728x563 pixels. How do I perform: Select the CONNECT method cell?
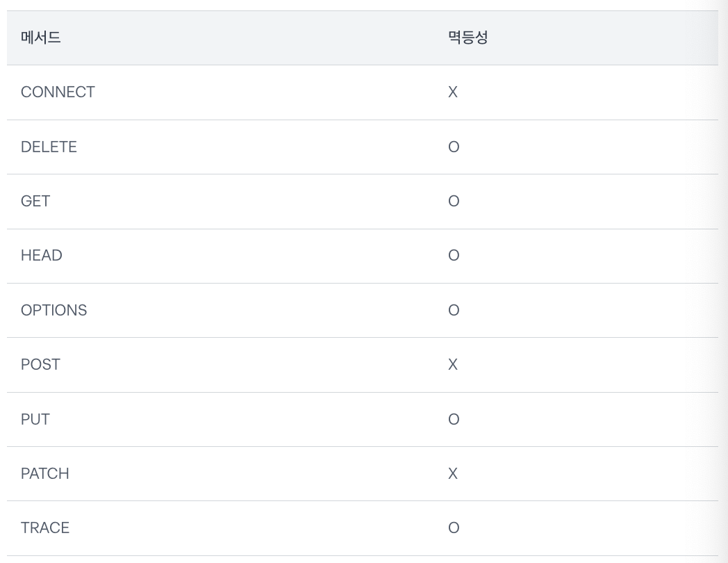[x=58, y=92]
